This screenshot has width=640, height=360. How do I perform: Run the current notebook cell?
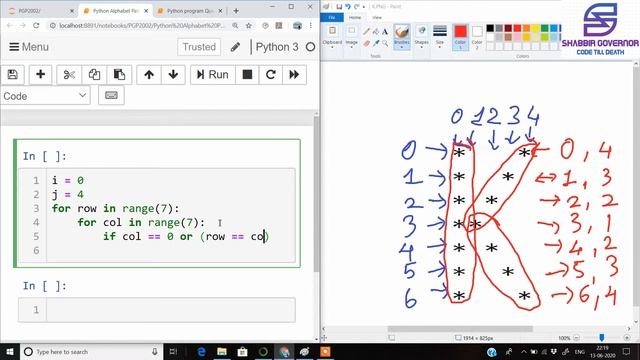[x=213, y=75]
